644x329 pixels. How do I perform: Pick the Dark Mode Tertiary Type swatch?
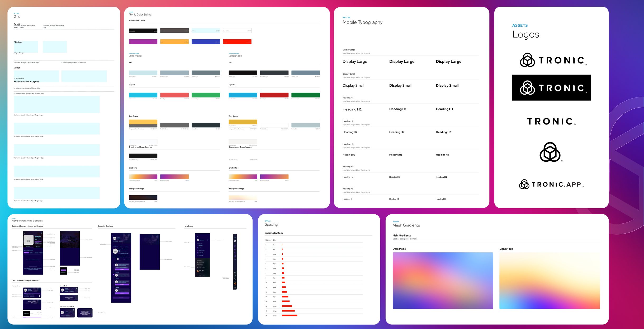[206, 73]
